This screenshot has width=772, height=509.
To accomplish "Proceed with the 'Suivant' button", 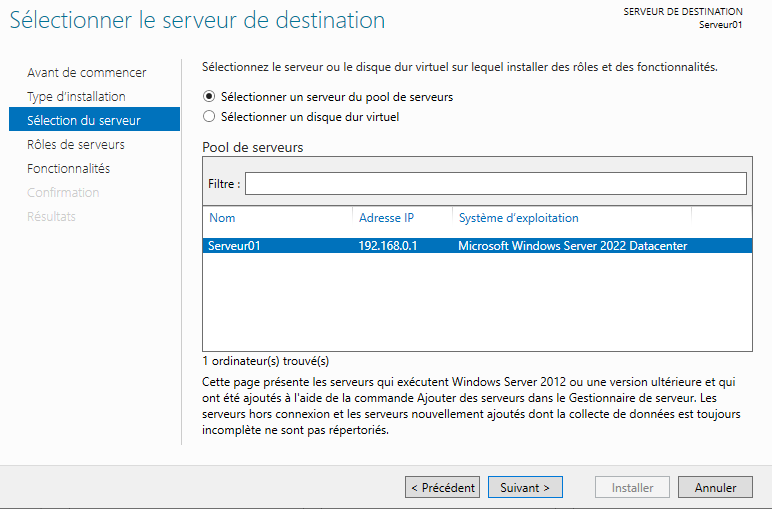I will 525,488.
